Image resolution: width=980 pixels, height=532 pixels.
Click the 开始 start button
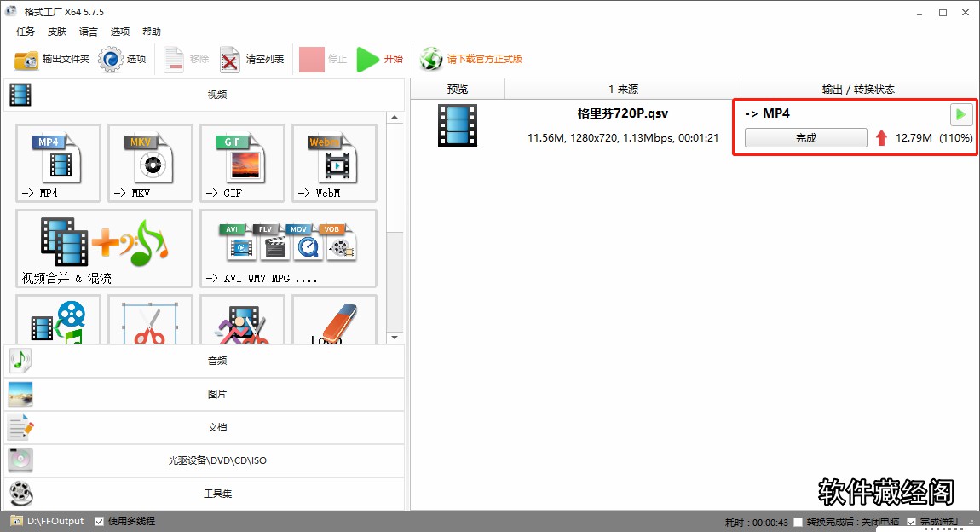378,59
